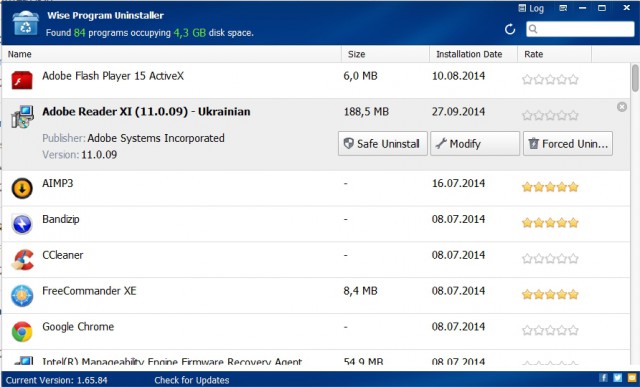Click the Adobe Reader XI (11.0.09) - Ukrainian title

click(x=146, y=112)
